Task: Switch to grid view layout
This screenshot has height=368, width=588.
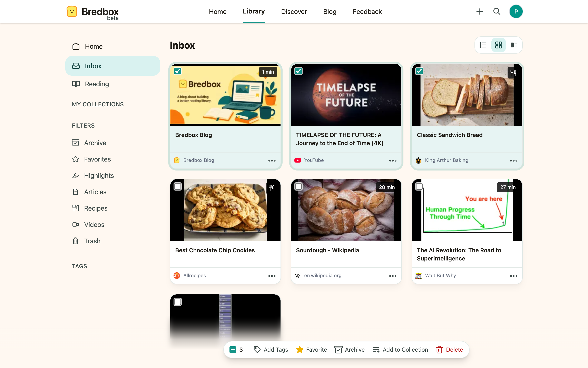Action: pyautogui.click(x=498, y=45)
